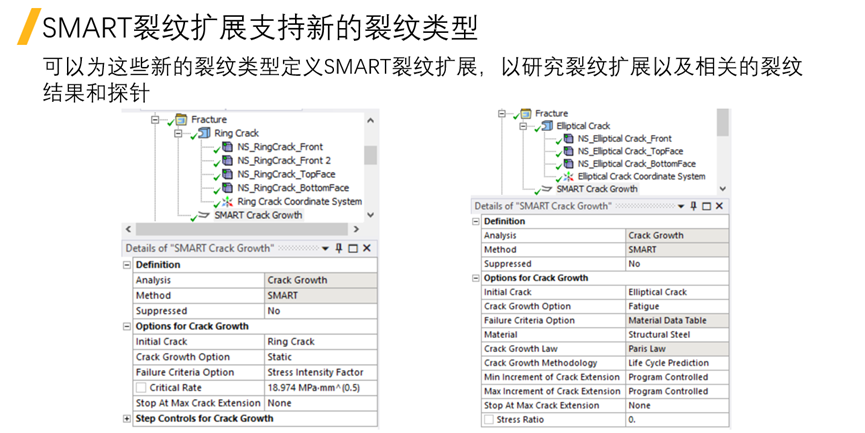The width and height of the screenshot is (865, 433).
Task: Click the Critical Rate value 18.974 MPa·mm^(0.5)
Action: coord(321,388)
